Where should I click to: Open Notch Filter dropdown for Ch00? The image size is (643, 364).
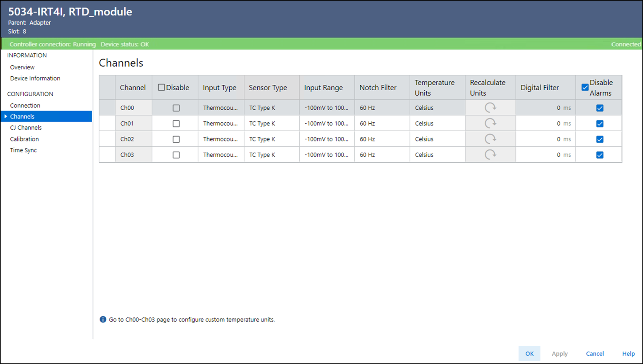point(382,108)
